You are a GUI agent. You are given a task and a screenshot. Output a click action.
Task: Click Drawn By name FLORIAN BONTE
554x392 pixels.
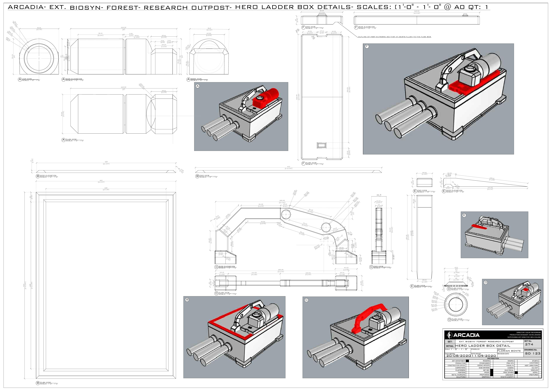[509, 351]
